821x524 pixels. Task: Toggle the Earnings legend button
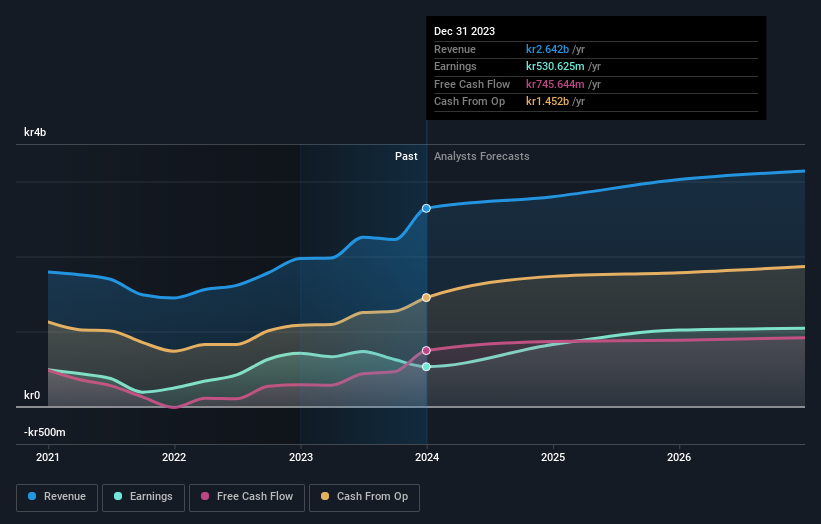click(143, 497)
